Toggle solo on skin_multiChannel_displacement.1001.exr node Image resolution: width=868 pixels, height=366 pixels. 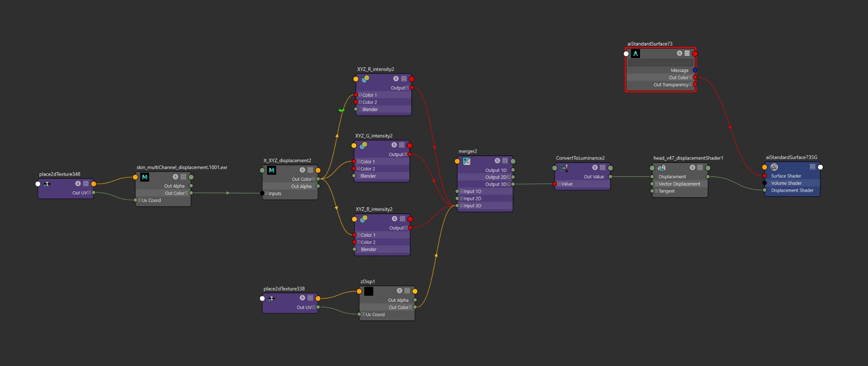coord(175,177)
